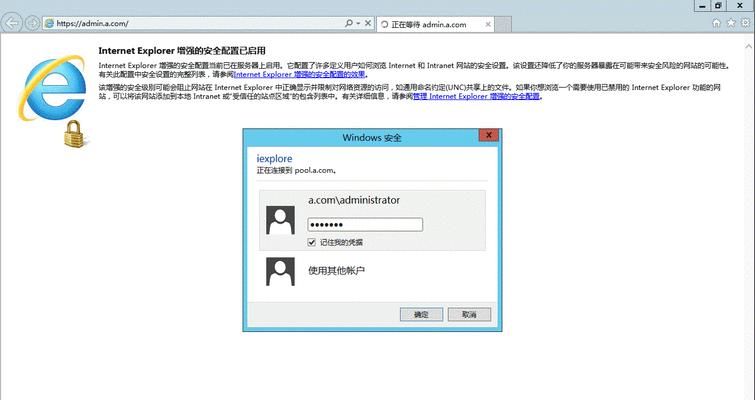The width and height of the screenshot is (755, 400).
Task: Open the address bar dropdown arrow
Action: coord(358,23)
